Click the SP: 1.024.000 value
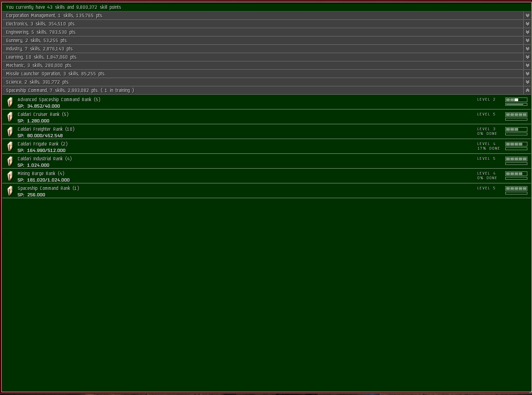The width and height of the screenshot is (532, 395). pyautogui.click(x=34, y=165)
